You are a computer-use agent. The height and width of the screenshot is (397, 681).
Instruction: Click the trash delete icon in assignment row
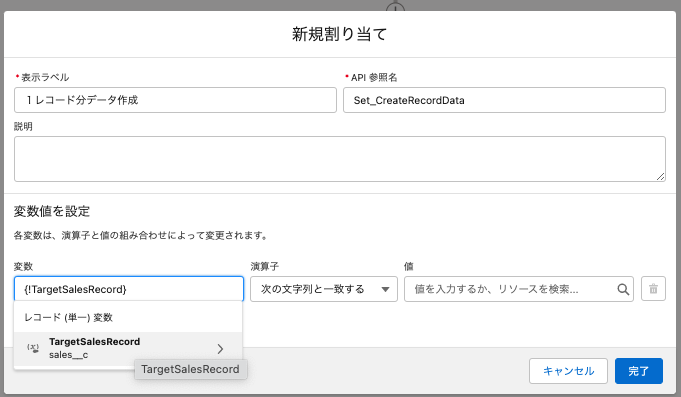point(653,289)
